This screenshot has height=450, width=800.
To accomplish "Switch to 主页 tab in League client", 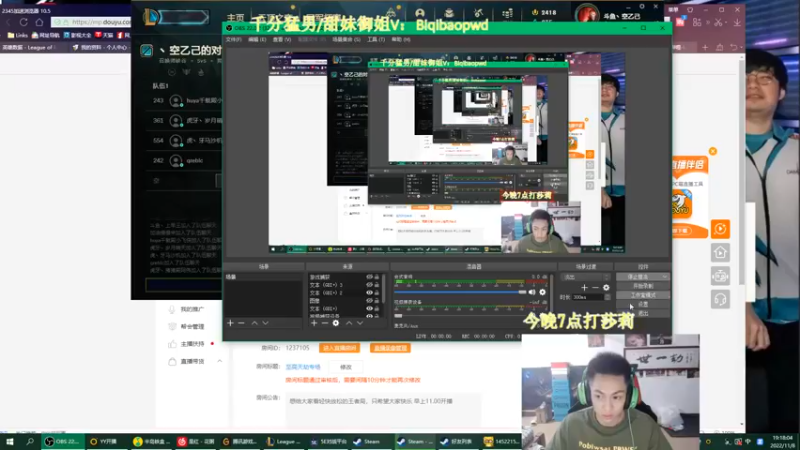I will pyautogui.click(x=235, y=18).
